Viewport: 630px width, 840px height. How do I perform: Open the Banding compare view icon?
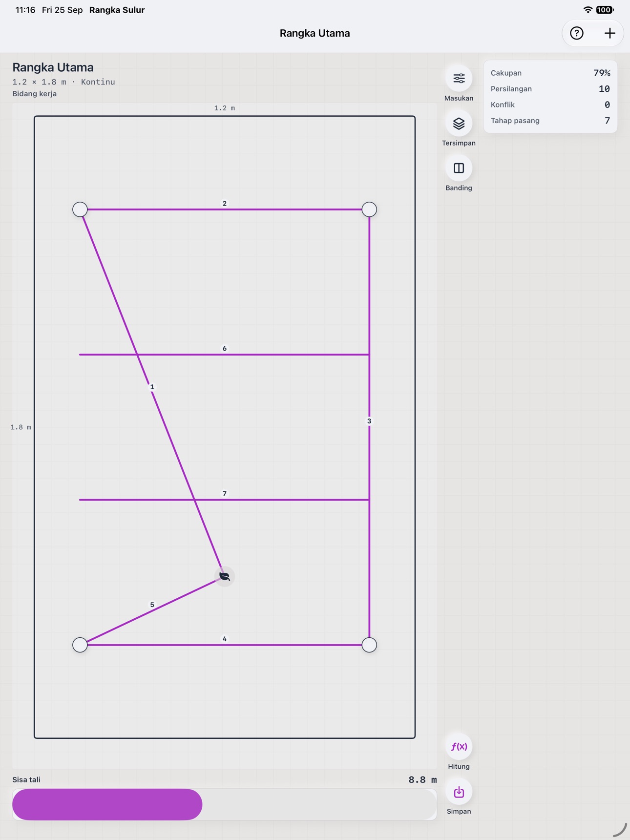tap(459, 168)
